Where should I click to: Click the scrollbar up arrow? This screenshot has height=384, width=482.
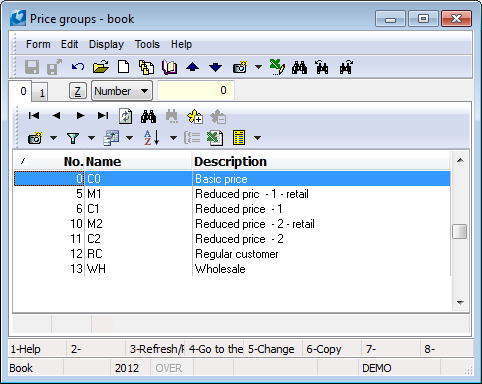(x=460, y=160)
